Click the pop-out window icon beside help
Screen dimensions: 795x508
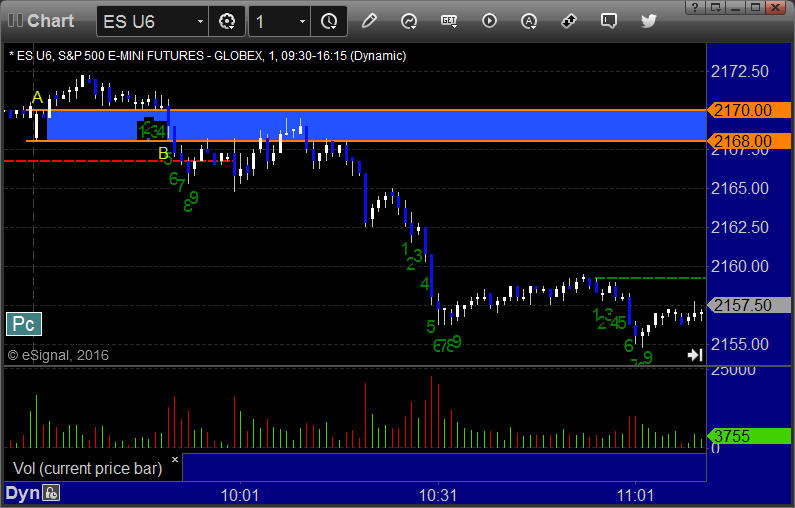click(x=715, y=7)
